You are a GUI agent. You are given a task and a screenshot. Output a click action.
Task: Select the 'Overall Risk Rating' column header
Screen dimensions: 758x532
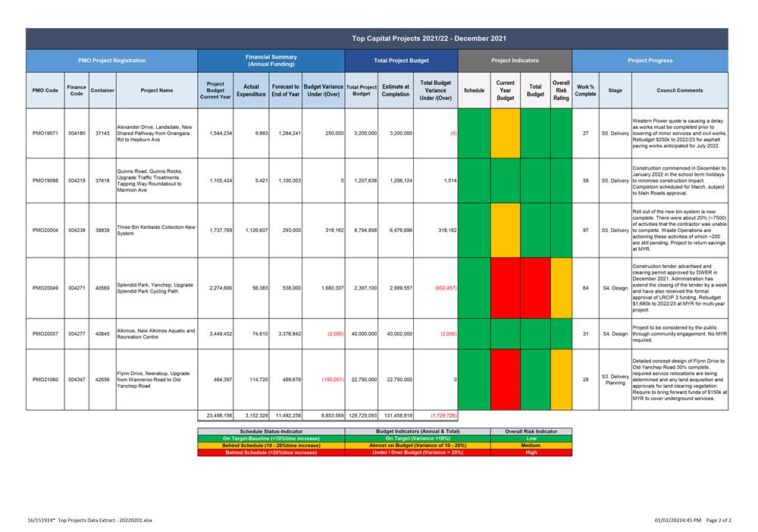coord(561,90)
